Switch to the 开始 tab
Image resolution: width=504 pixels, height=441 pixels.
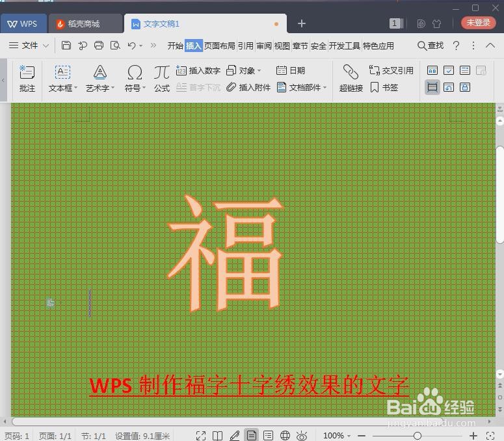click(x=175, y=46)
